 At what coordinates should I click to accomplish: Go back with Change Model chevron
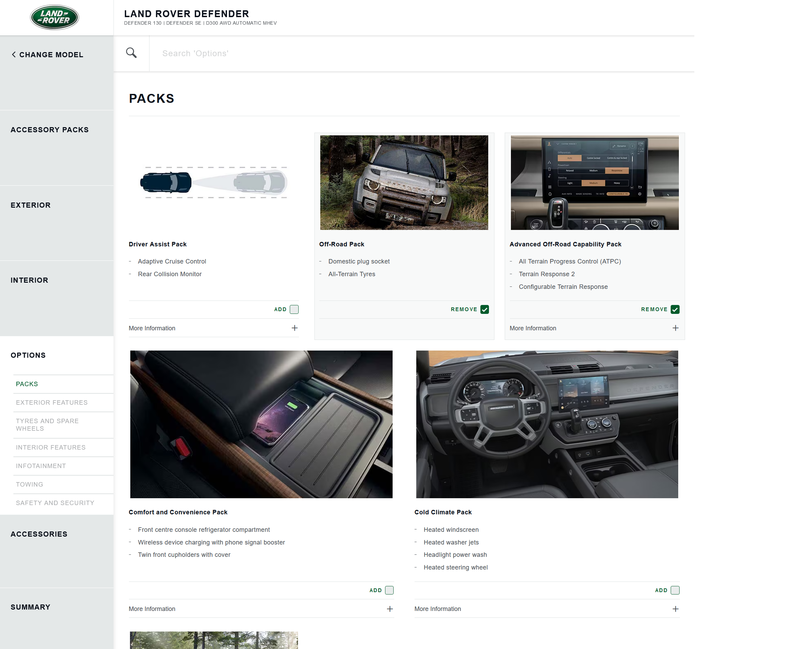pyautogui.click(x=14, y=54)
